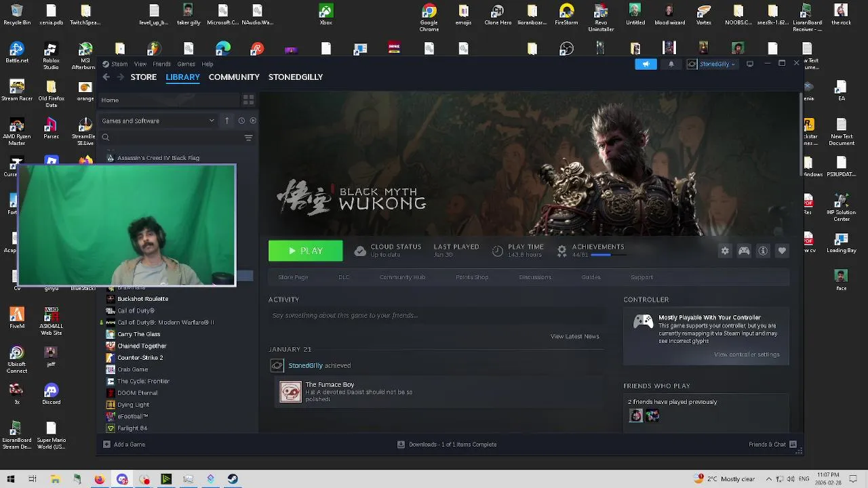Screen dimensions: 868x488
Task: Open the DLC link
Action: 344,277
